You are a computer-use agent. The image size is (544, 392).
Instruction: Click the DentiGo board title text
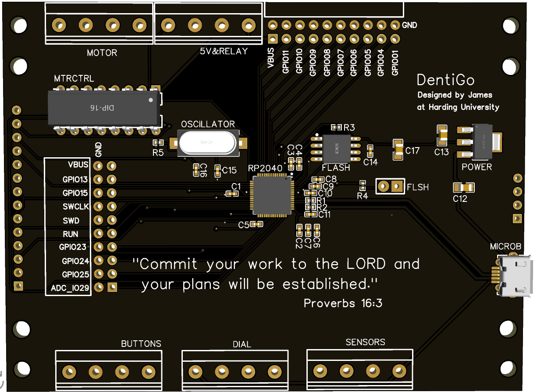445,80
